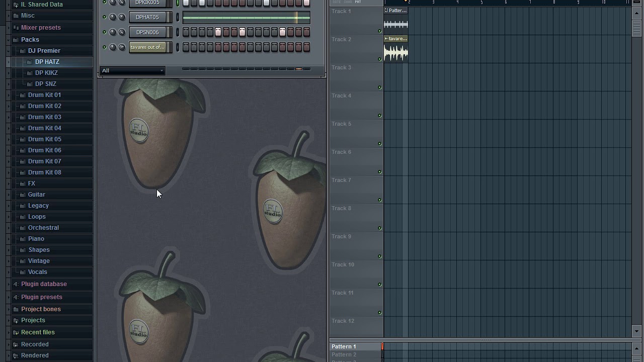Viewport: 644px width, 362px height.
Task: Click the folder icon next to Drum Kit 01
Action: pyautogui.click(x=23, y=95)
